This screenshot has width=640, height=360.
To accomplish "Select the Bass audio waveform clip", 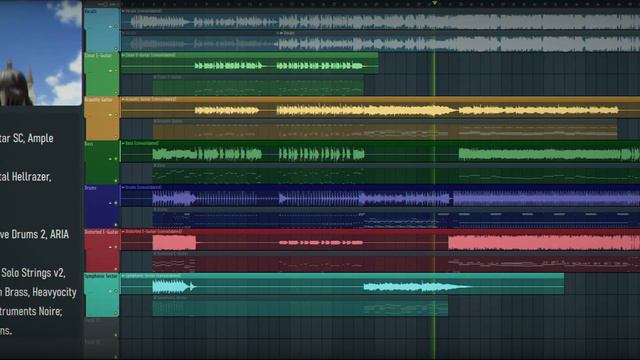I will 380,151.
